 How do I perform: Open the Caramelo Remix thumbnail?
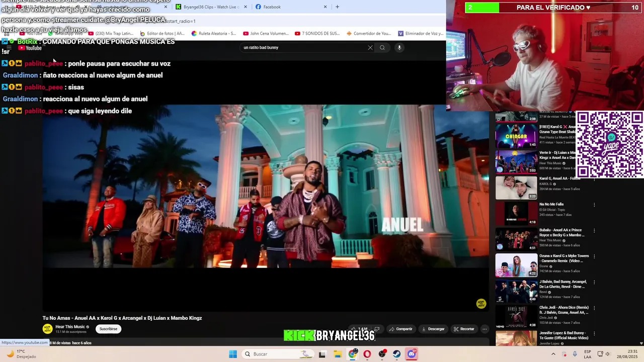coord(516,264)
